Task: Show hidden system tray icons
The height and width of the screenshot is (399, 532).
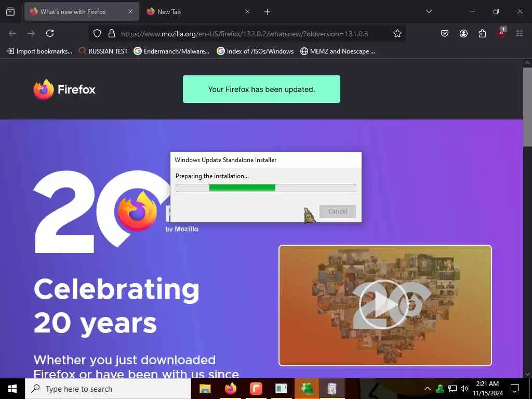Action: [428, 389]
